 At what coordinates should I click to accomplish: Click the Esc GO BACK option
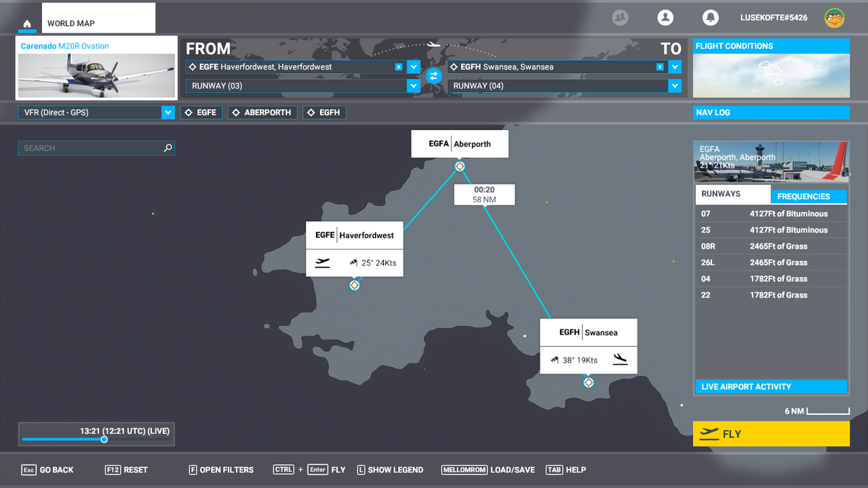click(47, 470)
